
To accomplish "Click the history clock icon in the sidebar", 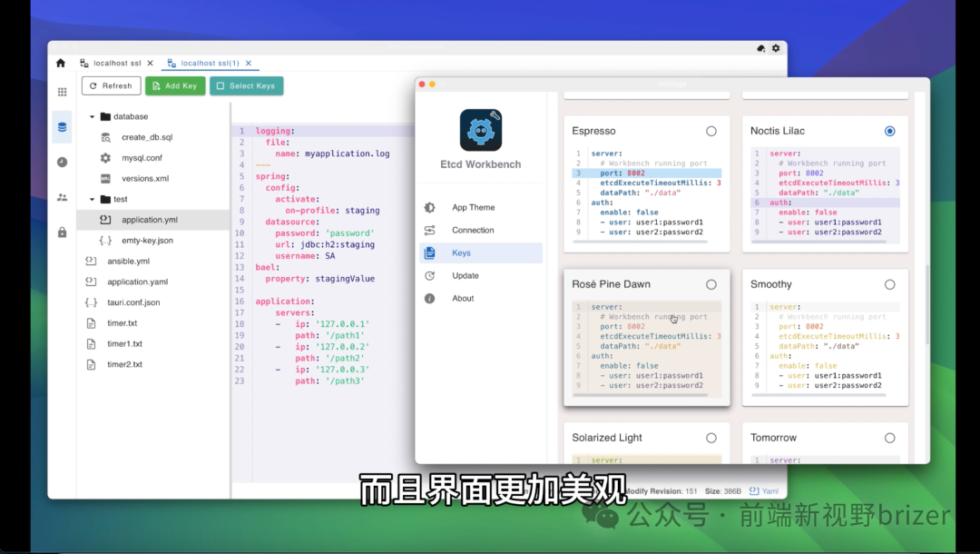I will click(61, 162).
